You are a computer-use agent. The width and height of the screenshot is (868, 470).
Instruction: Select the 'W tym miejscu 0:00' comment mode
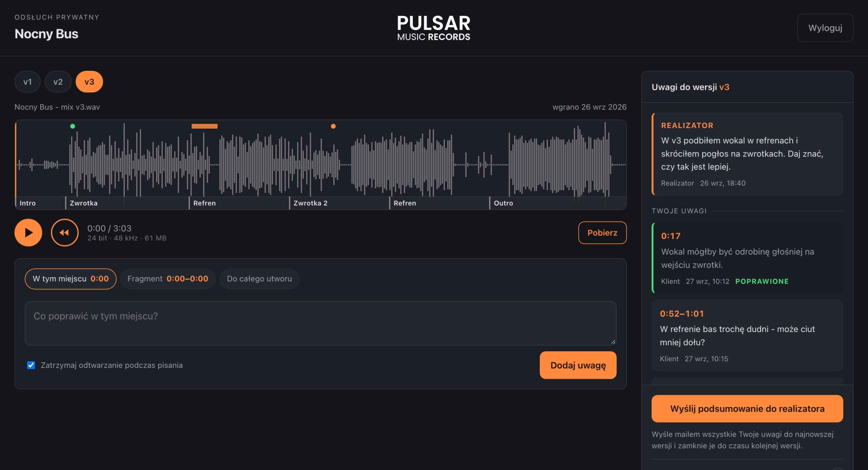[x=71, y=279]
